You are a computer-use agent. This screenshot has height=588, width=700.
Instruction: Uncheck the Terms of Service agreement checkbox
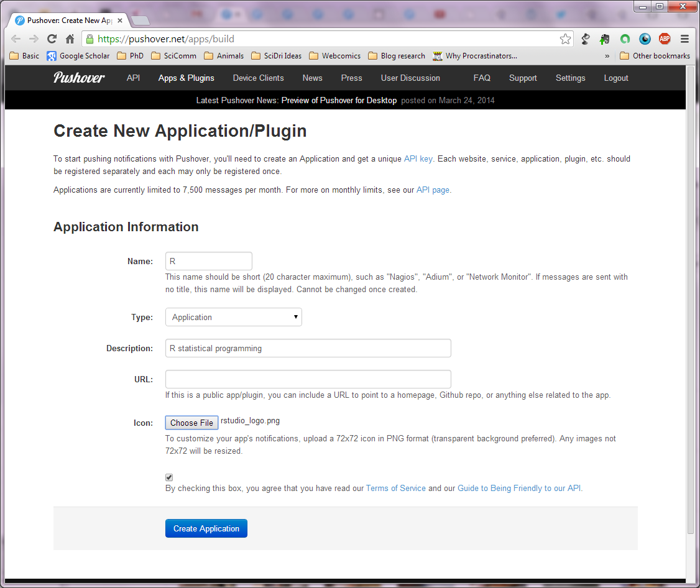click(x=169, y=477)
